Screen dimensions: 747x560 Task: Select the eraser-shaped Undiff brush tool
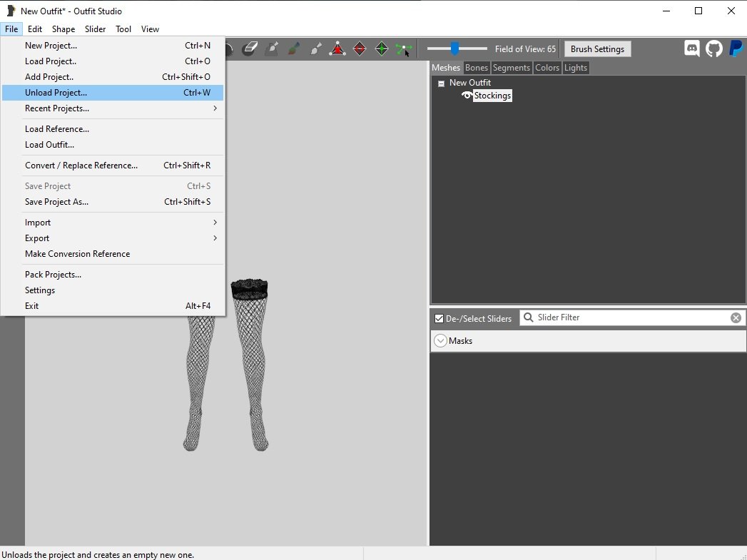[249, 49]
